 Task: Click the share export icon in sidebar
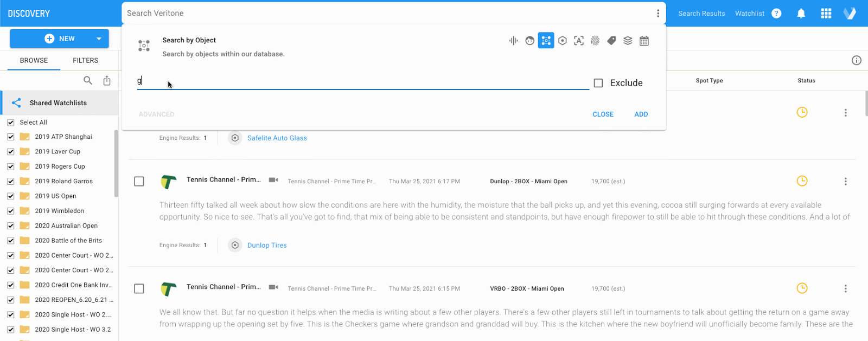pos(107,81)
